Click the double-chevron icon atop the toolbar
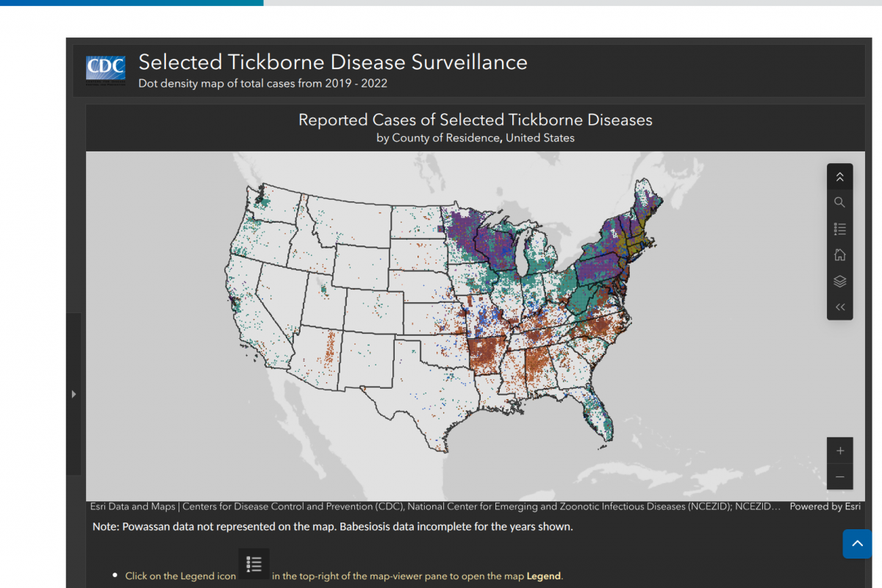Image resolution: width=882 pixels, height=588 pixels. coord(839,176)
